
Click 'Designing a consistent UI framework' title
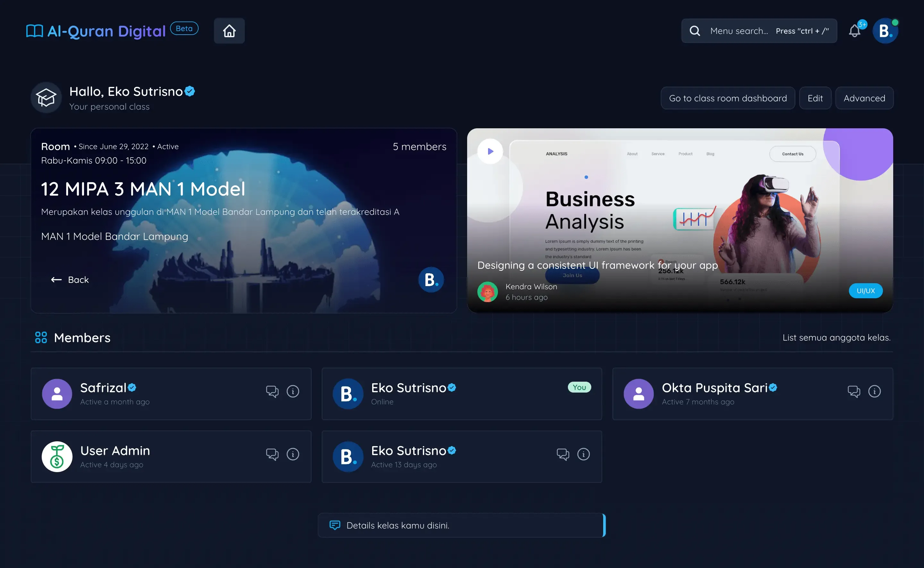coord(597,265)
